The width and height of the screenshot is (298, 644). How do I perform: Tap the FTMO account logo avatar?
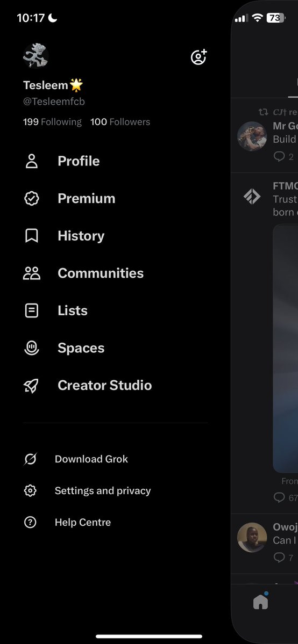point(252,197)
